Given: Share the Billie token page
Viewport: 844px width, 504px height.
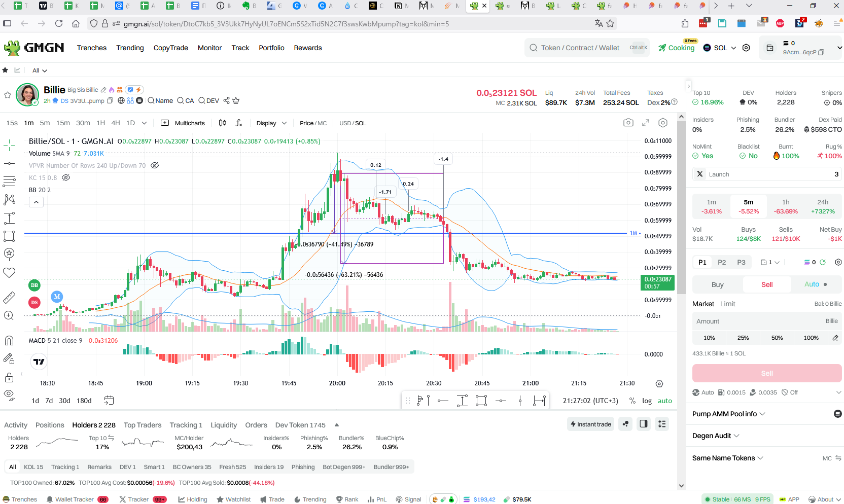Looking at the screenshot, I should point(226,100).
